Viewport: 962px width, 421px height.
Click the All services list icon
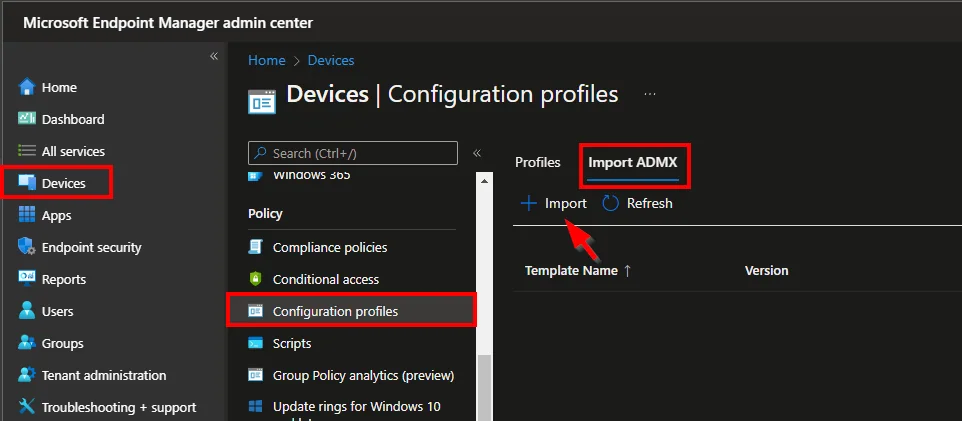[27, 151]
